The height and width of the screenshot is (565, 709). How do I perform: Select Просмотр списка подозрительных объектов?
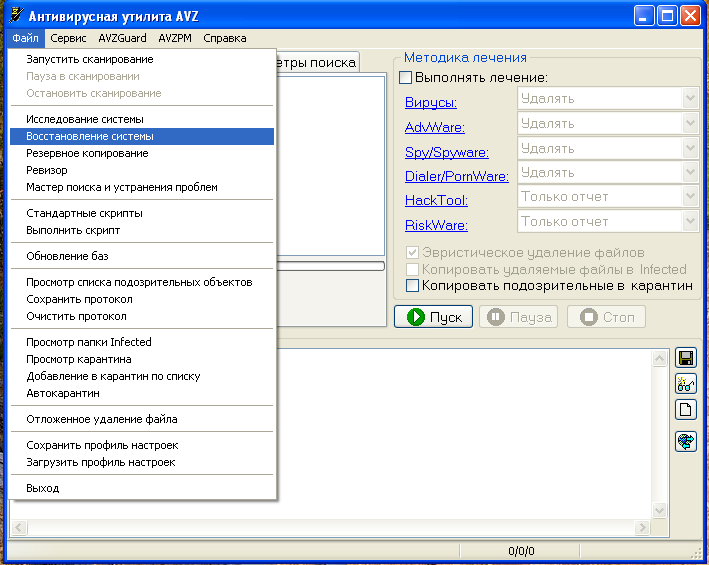(x=142, y=282)
